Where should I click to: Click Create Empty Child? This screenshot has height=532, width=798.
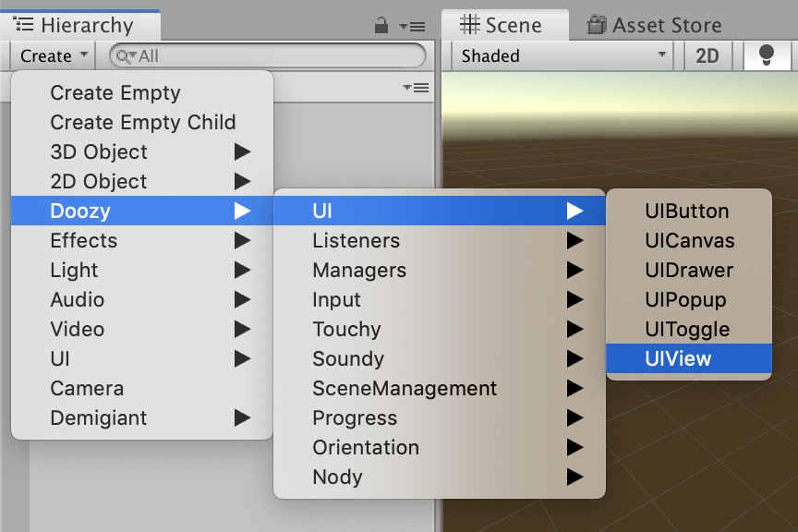tap(142, 122)
